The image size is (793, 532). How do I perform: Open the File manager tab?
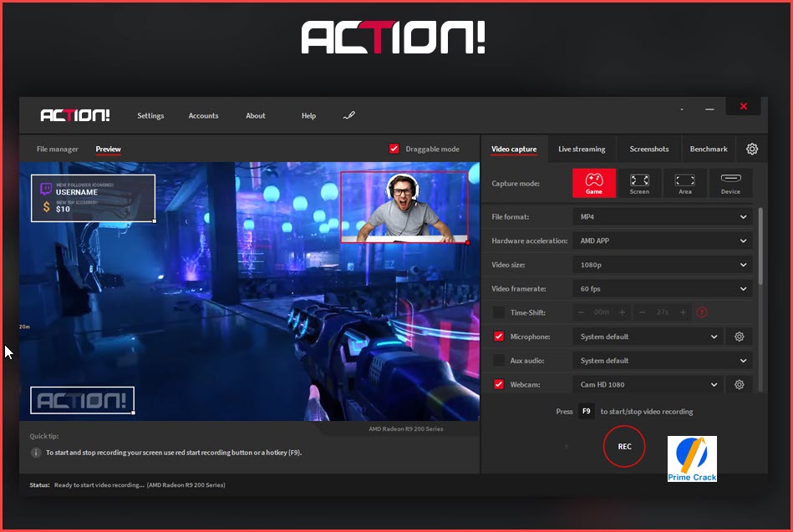(x=57, y=149)
